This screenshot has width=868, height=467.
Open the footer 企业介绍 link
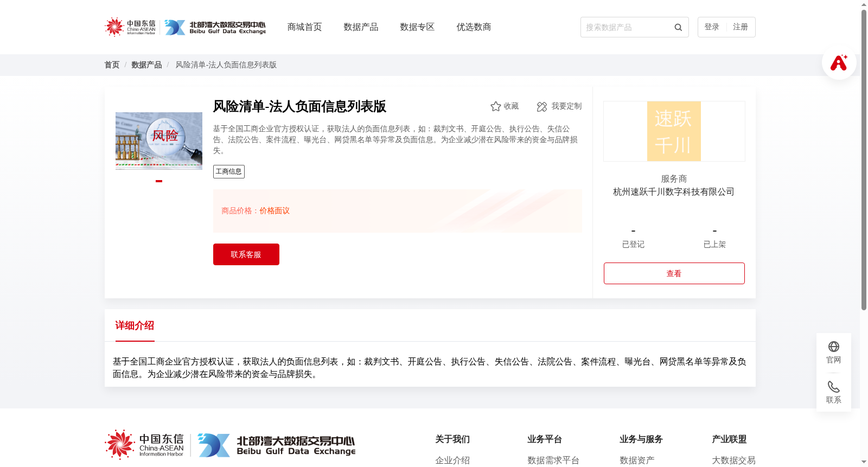click(x=452, y=460)
